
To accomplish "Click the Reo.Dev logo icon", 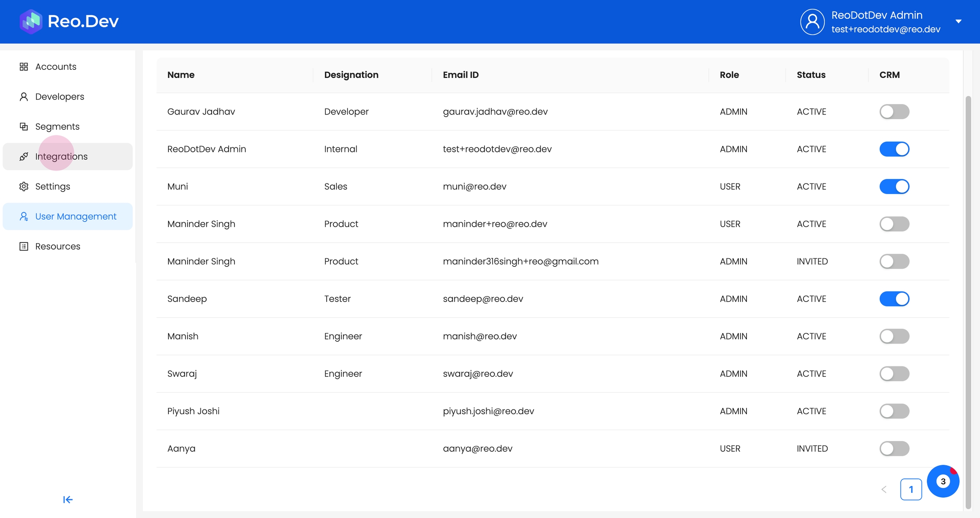I will pyautogui.click(x=31, y=21).
